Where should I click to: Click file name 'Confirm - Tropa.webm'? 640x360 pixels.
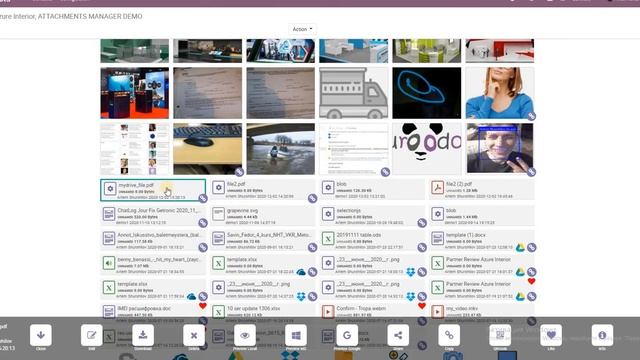[x=361, y=309]
